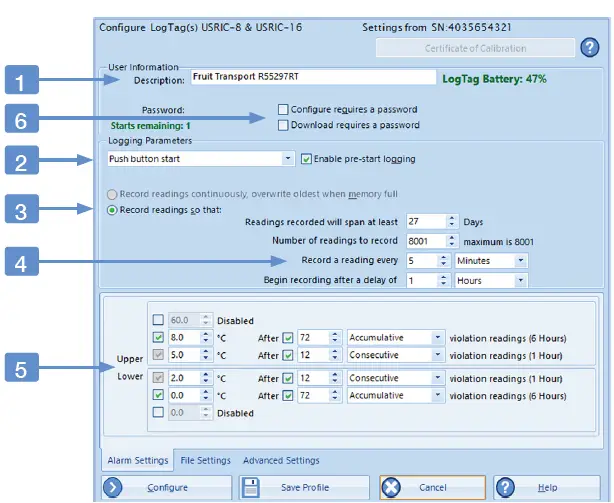This screenshot has height=503, width=614.
Task: Toggle After checkbox in 2.0 °C row
Action: click(x=288, y=378)
